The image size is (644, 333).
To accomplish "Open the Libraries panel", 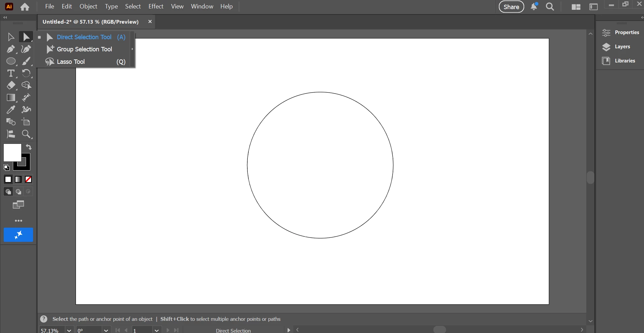I will coord(618,61).
